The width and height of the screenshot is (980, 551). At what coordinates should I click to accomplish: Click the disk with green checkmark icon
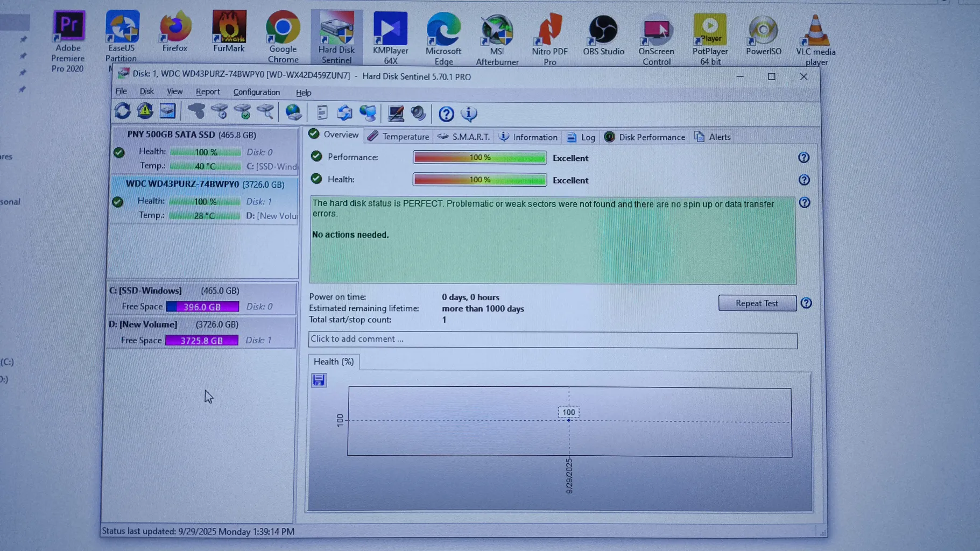242,112
